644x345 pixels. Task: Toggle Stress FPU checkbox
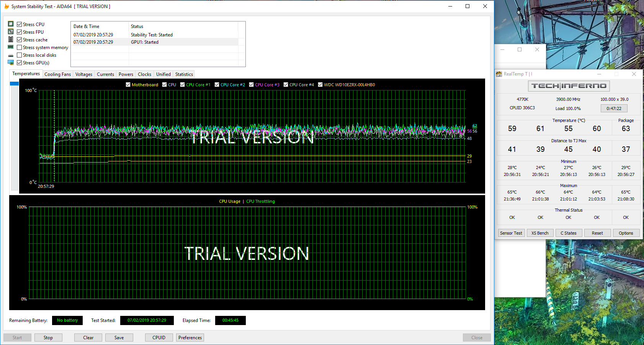[x=19, y=32]
